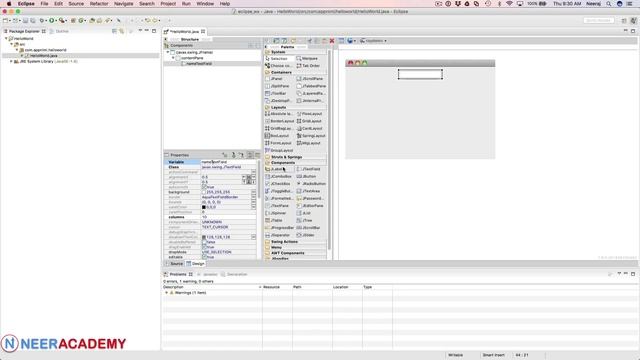Toggle the autoscrolls true checkbox
Image resolution: width=640 pixels, height=360 pixels.
tap(204, 187)
